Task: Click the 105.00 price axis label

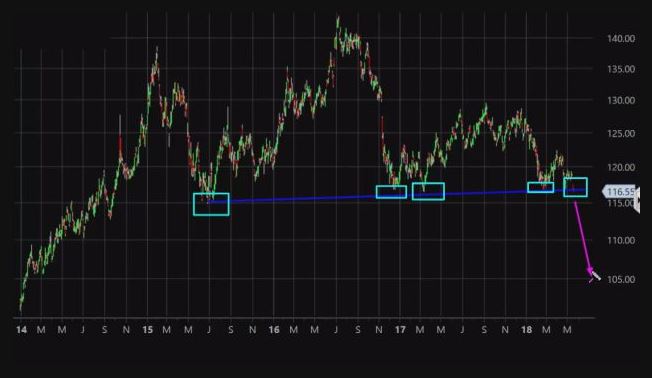Action: click(621, 279)
